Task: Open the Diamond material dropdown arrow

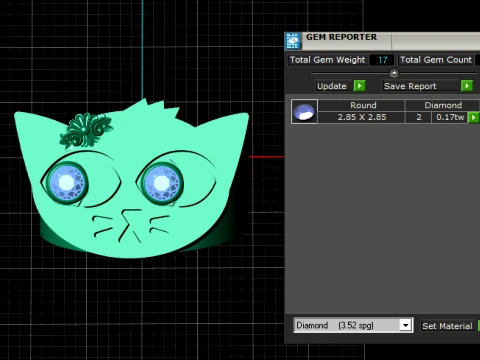Action: tap(406, 325)
